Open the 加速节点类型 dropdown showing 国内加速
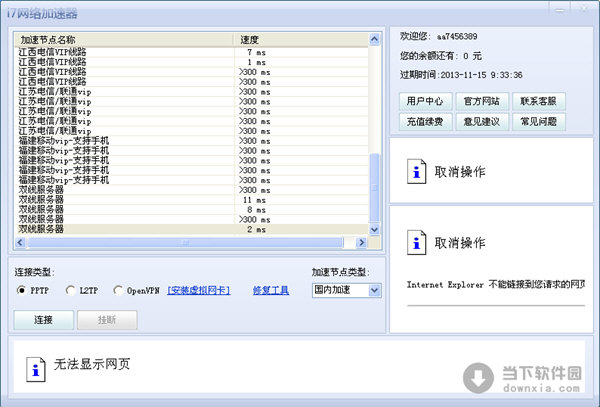The width and height of the screenshot is (600, 407). click(x=347, y=290)
